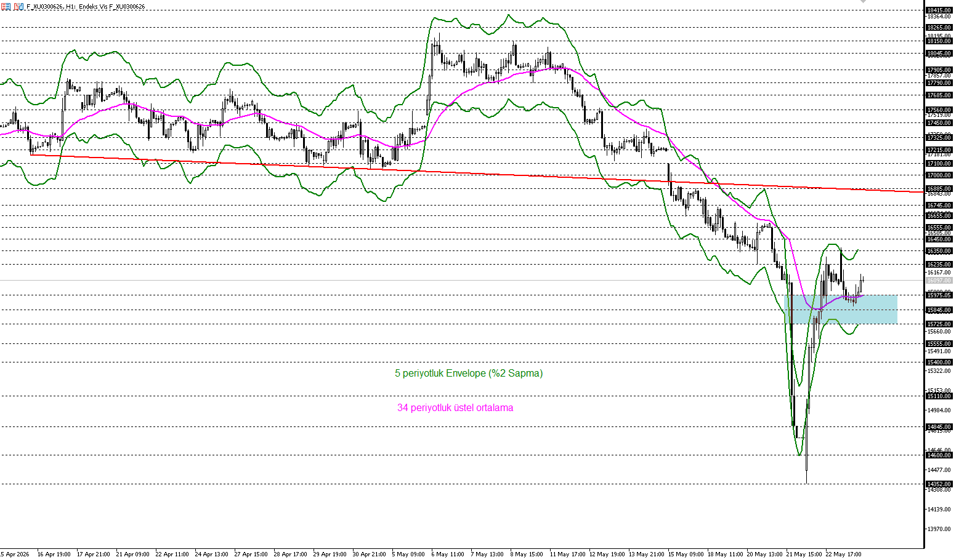Click the 16745.00 price level label
The height and width of the screenshot is (560, 959).
click(x=939, y=206)
